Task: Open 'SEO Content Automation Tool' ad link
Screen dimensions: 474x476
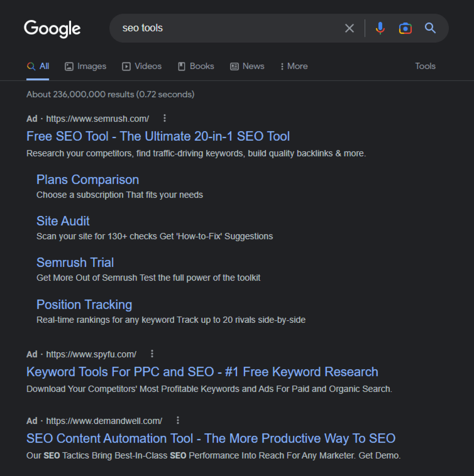Action: [x=211, y=438]
